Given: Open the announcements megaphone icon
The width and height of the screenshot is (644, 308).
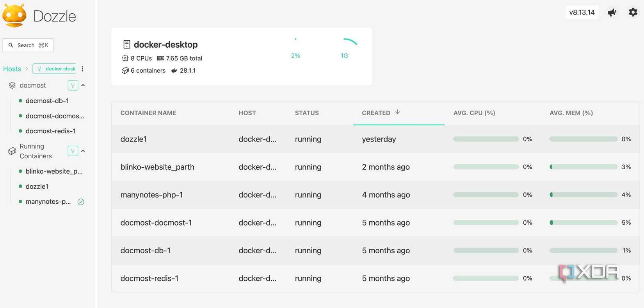Looking at the screenshot, I should [612, 13].
